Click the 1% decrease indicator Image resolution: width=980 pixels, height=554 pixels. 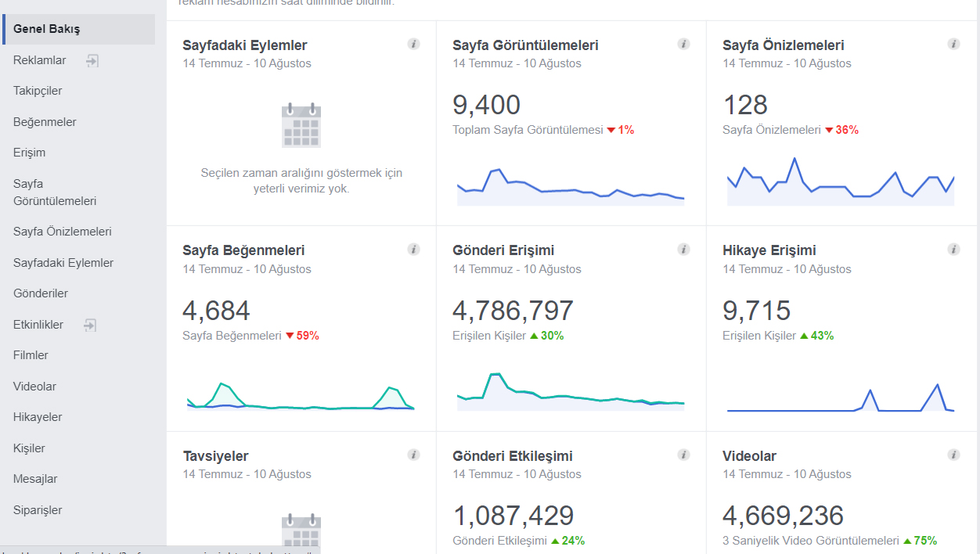[620, 130]
